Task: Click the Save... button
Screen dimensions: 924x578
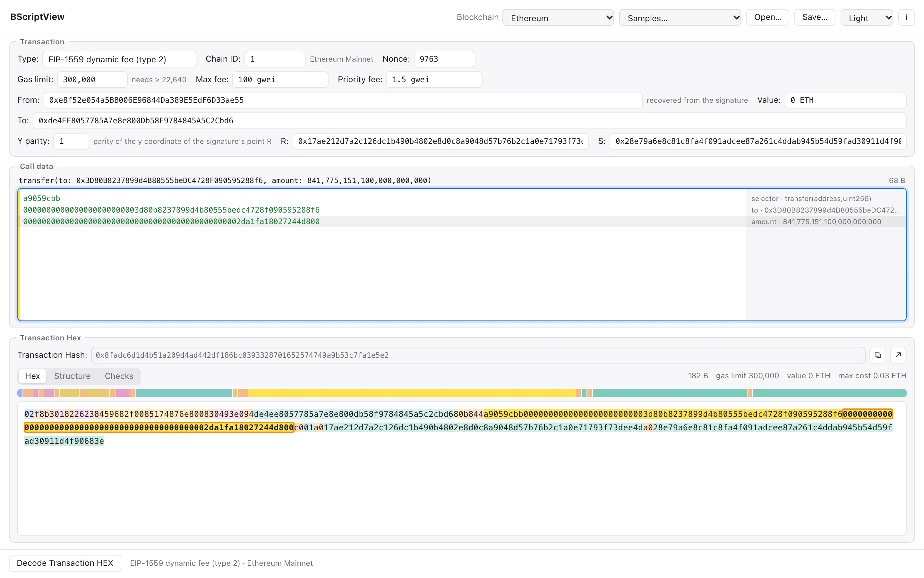Action: [814, 18]
